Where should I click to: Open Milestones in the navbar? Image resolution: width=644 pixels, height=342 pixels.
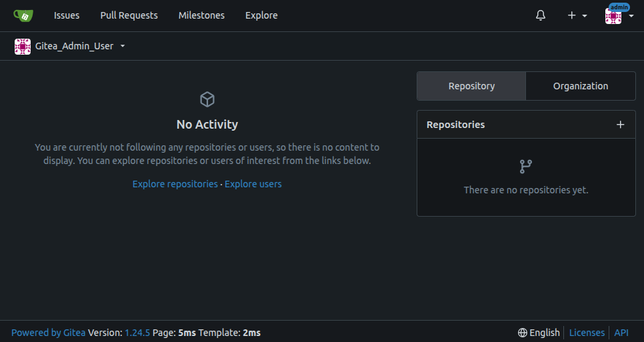(201, 15)
